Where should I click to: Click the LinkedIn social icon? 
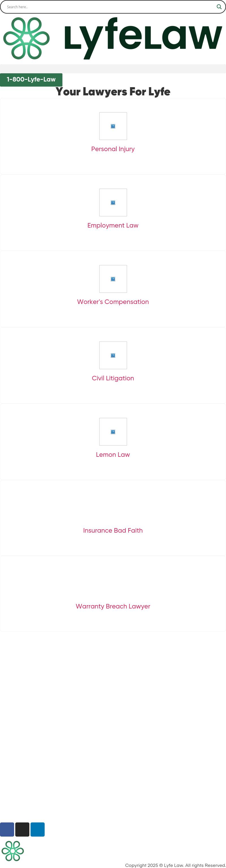point(38,829)
